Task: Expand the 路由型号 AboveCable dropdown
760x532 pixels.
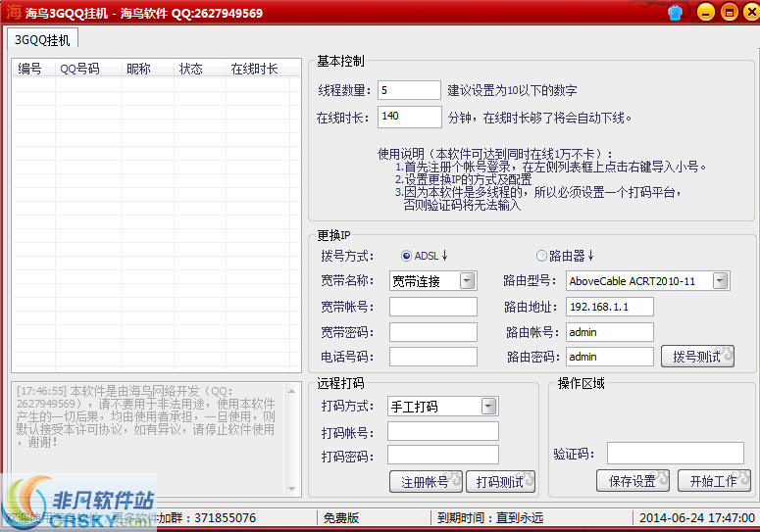Action: click(720, 281)
